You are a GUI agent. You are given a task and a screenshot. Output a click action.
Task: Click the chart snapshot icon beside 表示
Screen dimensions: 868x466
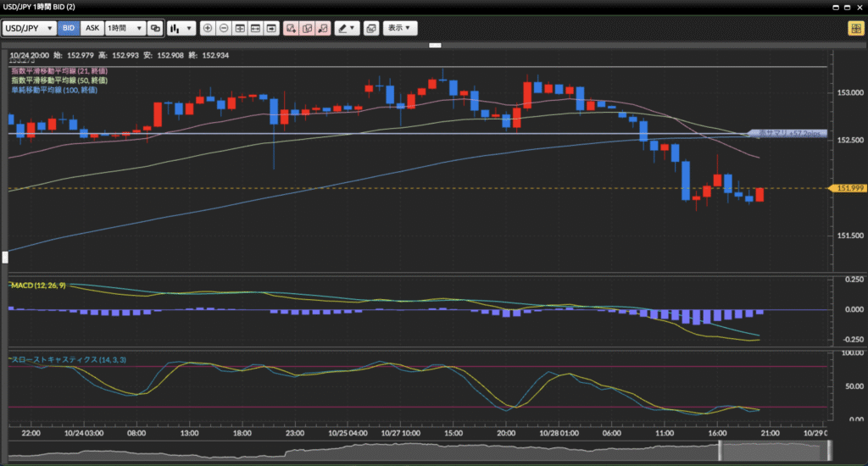370,28
